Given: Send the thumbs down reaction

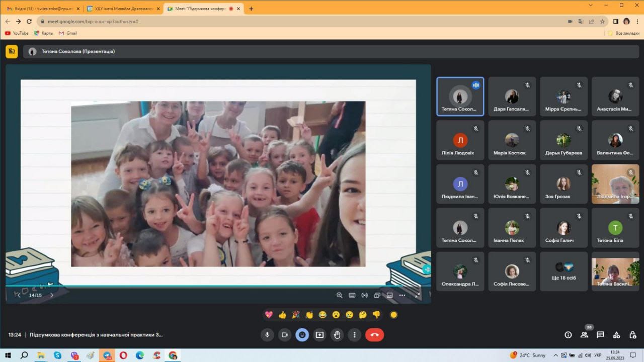Looking at the screenshot, I should pos(376,315).
